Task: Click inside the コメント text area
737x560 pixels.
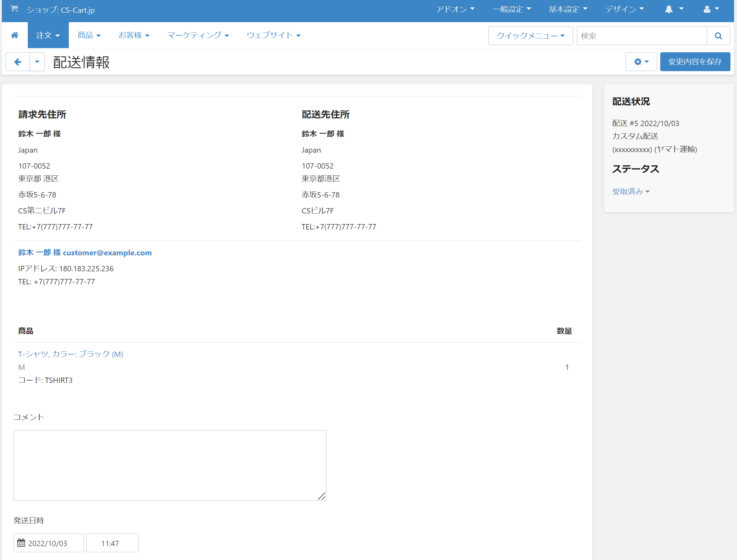Action: (x=170, y=465)
